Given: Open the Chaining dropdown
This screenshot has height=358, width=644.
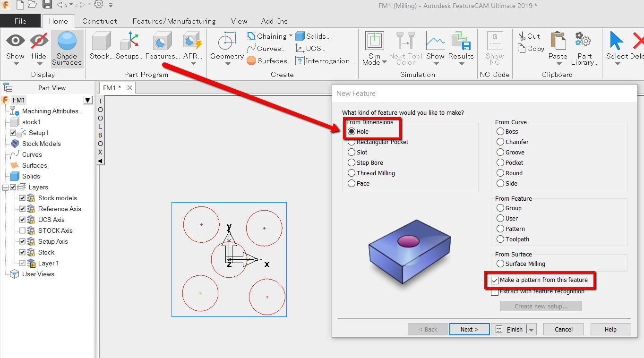Looking at the screenshot, I should coord(290,35).
